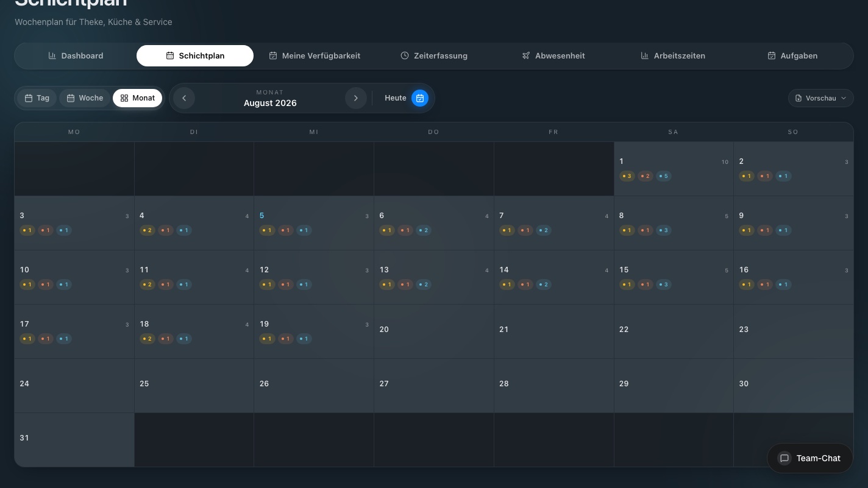Go to the next month
This screenshot has width=868, height=488.
click(356, 98)
